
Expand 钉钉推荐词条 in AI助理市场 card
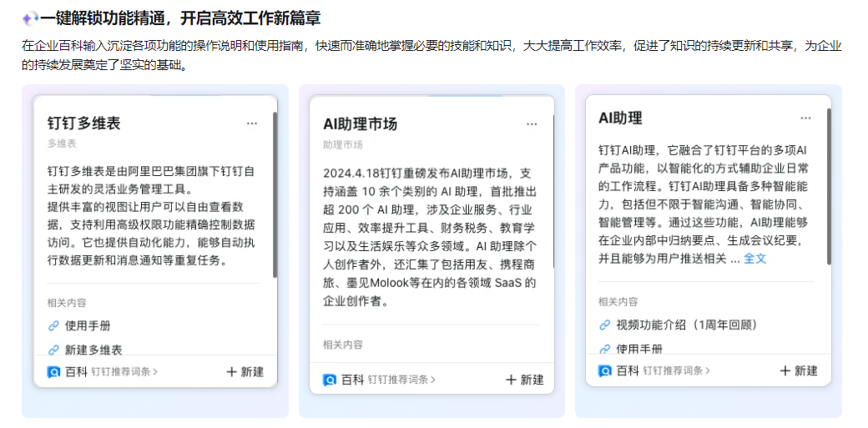[401, 380]
